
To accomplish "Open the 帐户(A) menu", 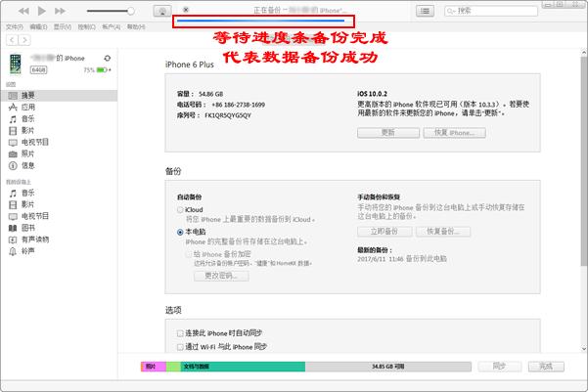I will tap(111, 26).
